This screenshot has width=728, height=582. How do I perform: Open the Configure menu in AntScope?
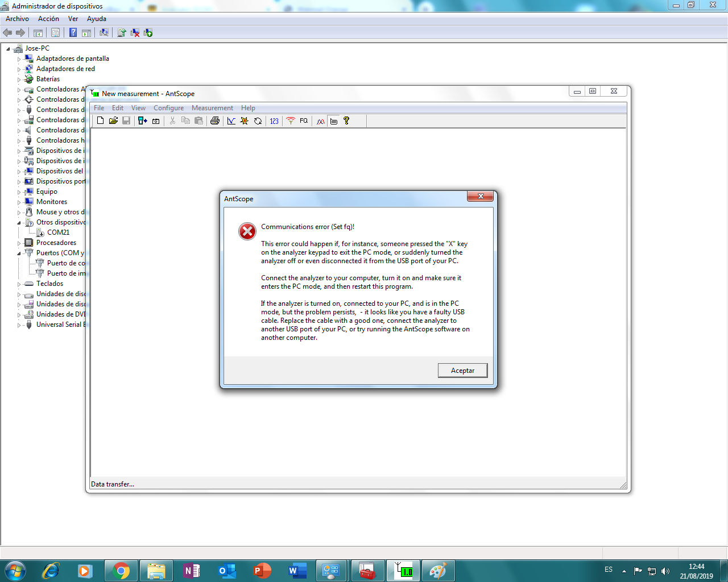pyautogui.click(x=168, y=108)
